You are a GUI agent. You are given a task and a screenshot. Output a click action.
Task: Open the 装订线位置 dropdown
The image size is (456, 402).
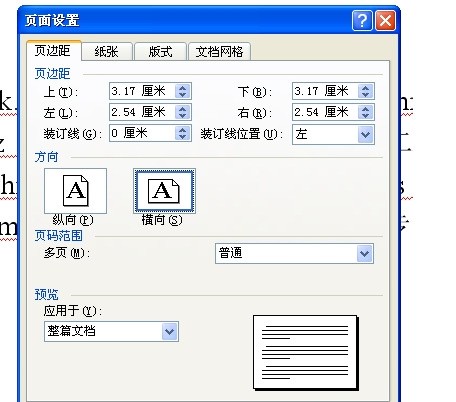(x=365, y=134)
